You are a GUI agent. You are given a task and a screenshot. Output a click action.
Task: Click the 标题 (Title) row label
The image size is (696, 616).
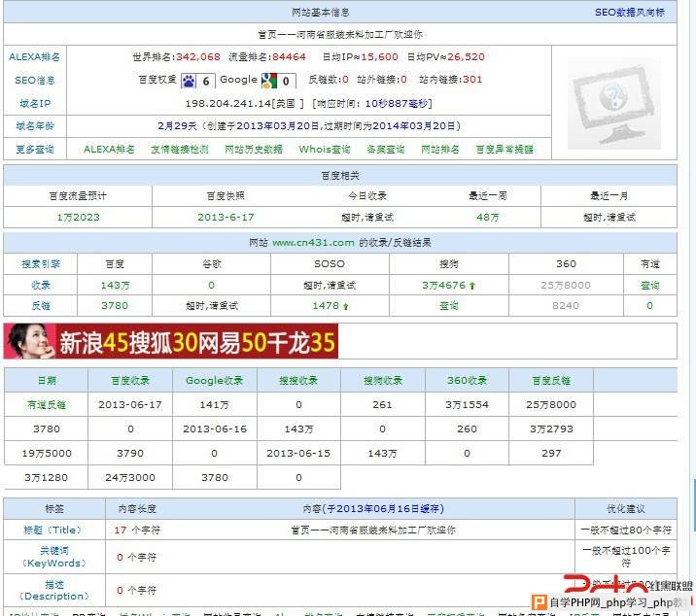[52, 530]
